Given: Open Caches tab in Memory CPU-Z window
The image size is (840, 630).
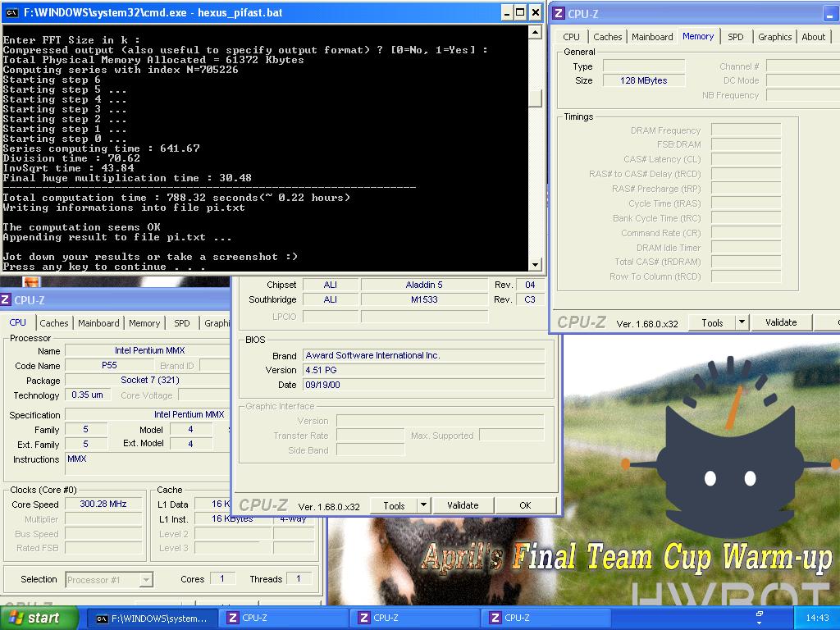Looking at the screenshot, I should [608, 37].
